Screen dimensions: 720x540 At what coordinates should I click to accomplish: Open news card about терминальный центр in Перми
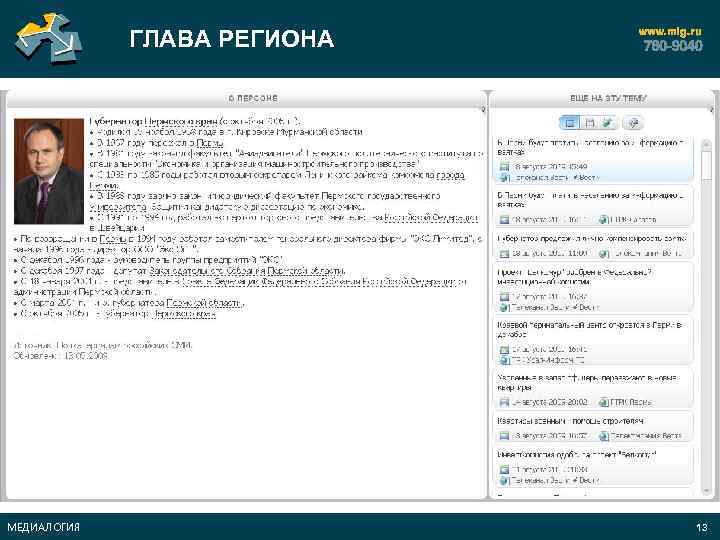click(x=593, y=342)
